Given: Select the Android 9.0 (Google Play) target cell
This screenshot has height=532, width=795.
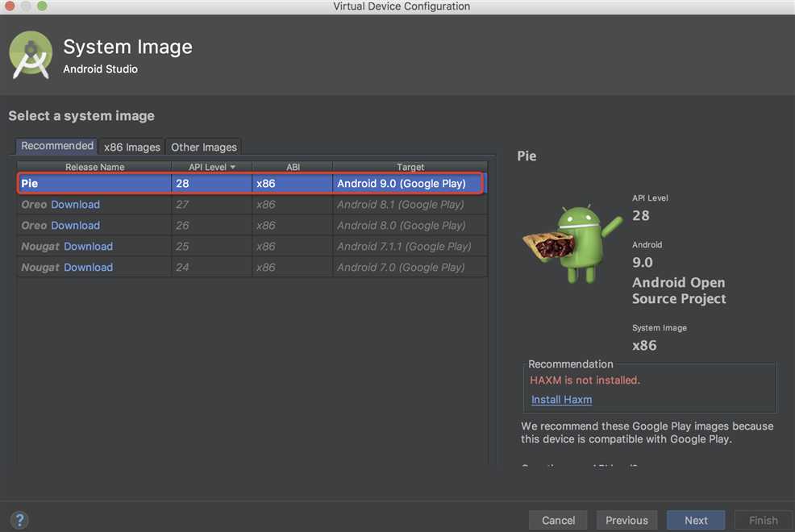Looking at the screenshot, I should click(409, 184).
